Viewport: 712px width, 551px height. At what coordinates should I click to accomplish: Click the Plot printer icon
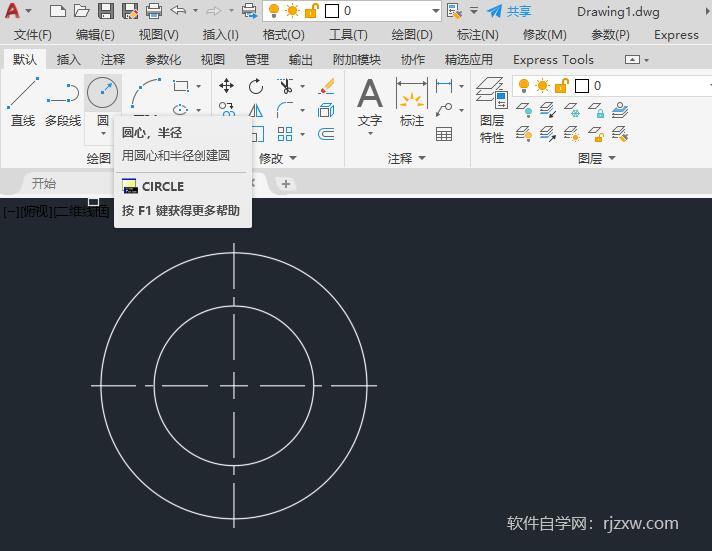[154, 10]
